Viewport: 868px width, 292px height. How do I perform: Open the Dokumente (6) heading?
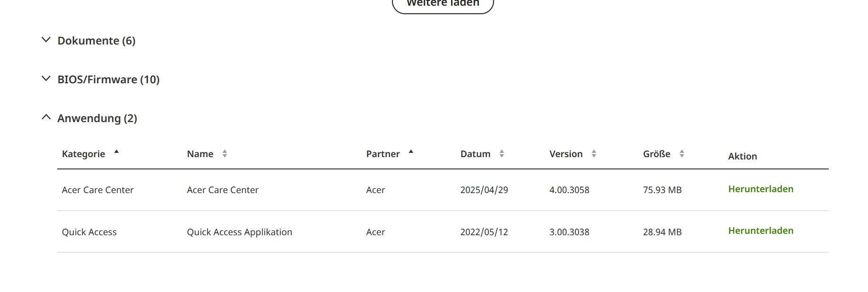[x=96, y=41]
